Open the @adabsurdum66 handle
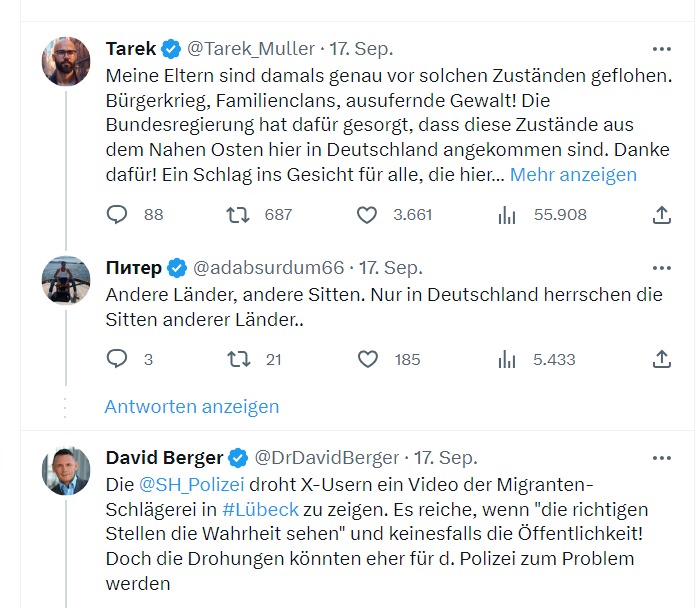Screen dimensions: 697x608 (x=268, y=267)
